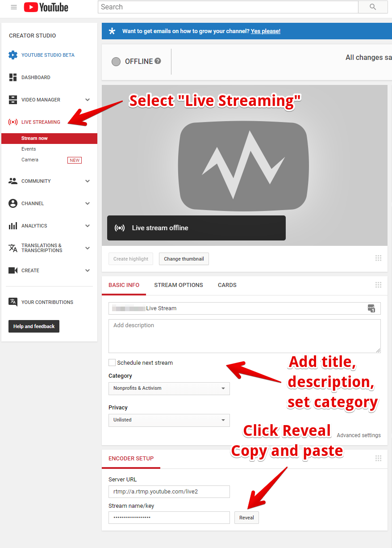This screenshot has width=392, height=548.
Task: Click the Reveal stream key button
Action: [246, 518]
